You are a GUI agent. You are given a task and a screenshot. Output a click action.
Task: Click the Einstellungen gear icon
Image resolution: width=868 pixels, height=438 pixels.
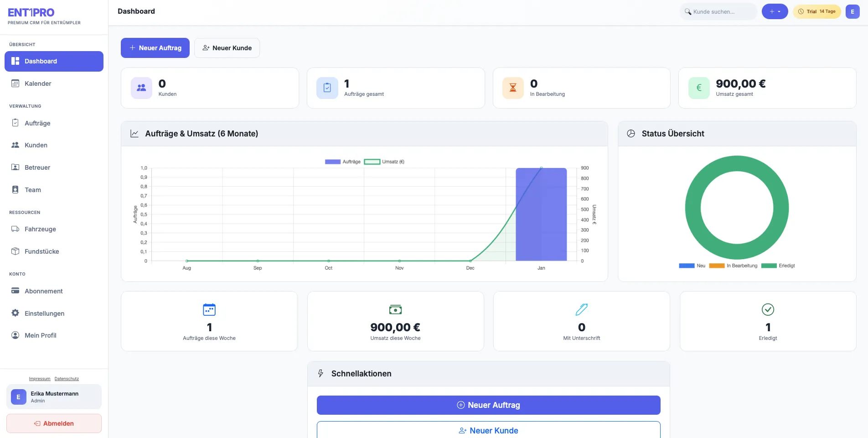(15, 313)
